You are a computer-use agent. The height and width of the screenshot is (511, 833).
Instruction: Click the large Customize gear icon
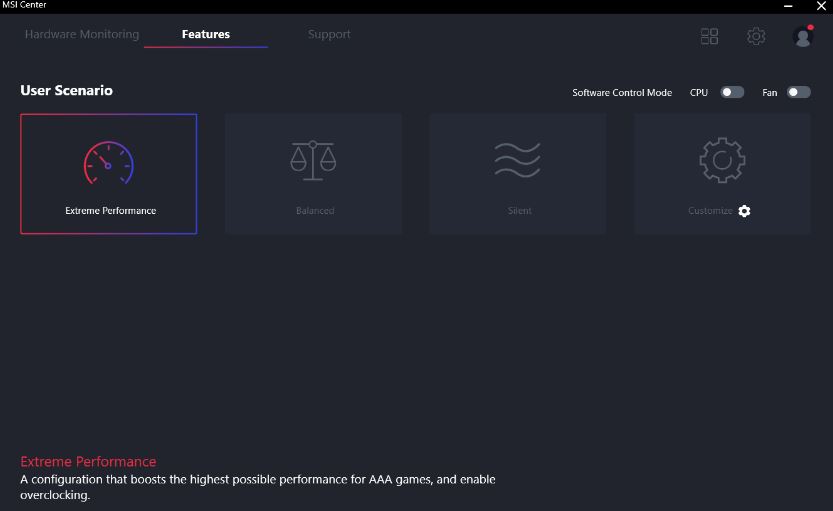[722, 160]
